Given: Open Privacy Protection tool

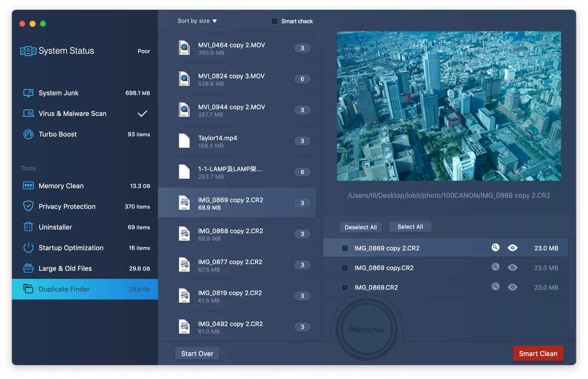Looking at the screenshot, I should (x=85, y=207).
